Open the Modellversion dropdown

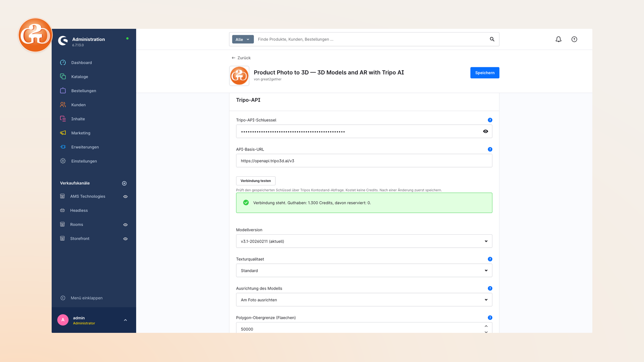[364, 241]
